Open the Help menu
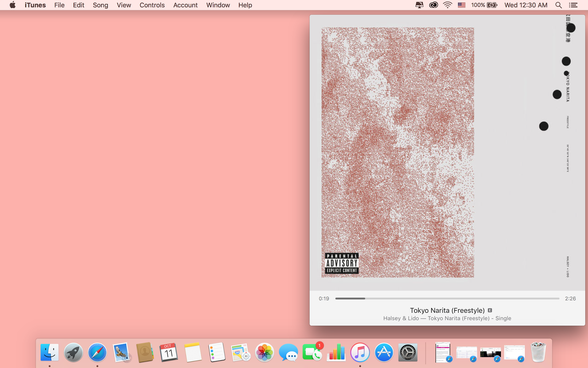The width and height of the screenshot is (588, 368). (x=245, y=5)
